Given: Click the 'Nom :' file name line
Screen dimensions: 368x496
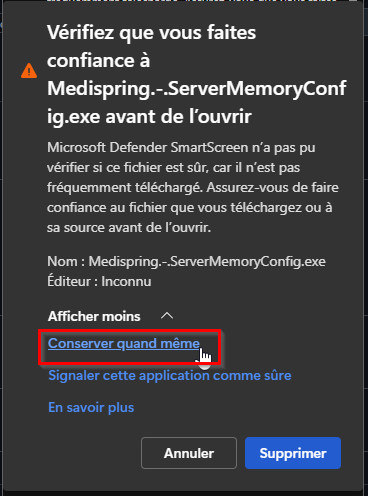Looking at the screenshot, I should 186,262.
